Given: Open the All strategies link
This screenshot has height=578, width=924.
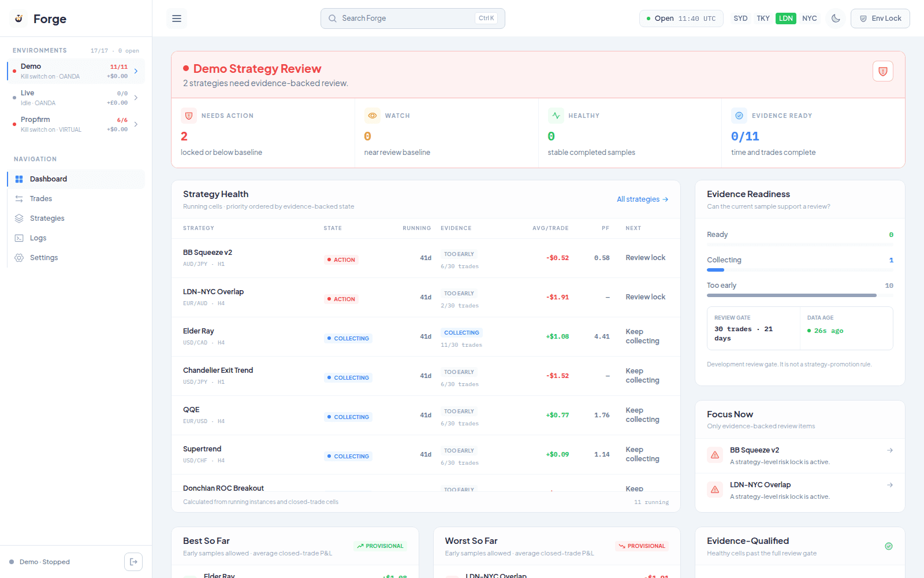Looking at the screenshot, I should tap(643, 199).
